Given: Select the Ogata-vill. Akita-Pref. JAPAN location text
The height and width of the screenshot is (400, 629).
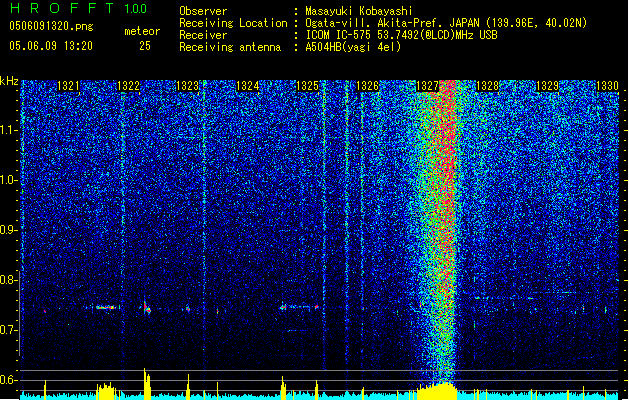Looking at the screenshot, I should [446, 23].
